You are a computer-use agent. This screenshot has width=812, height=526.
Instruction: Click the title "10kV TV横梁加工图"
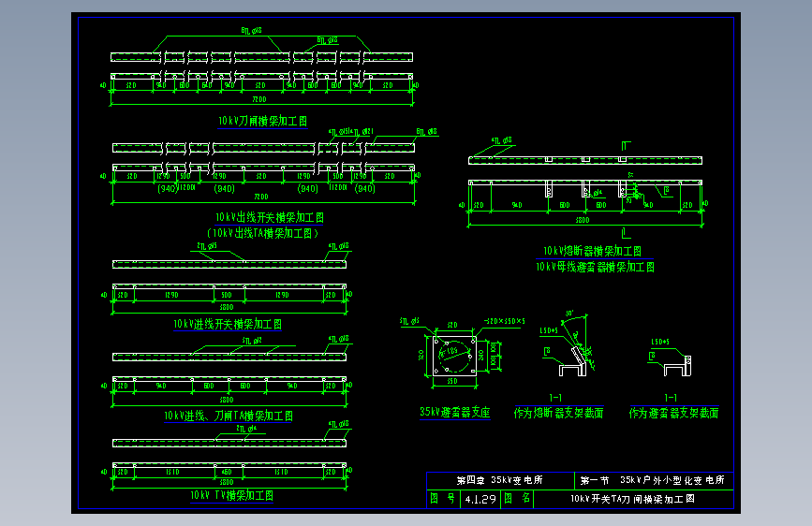(x=231, y=495)
